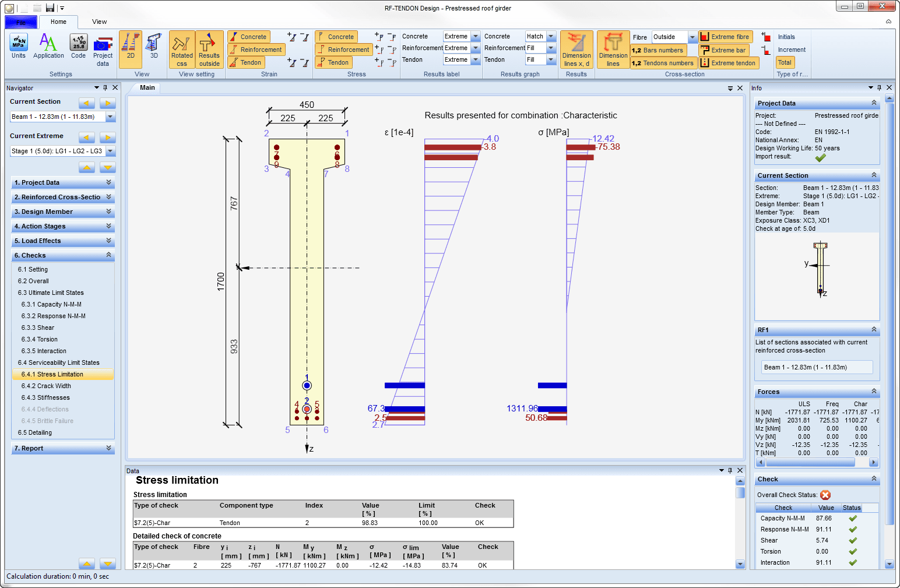Show Dimension lines x, d in Results
This screenshot has height=588, width=900.
click(x=576, y=49)
